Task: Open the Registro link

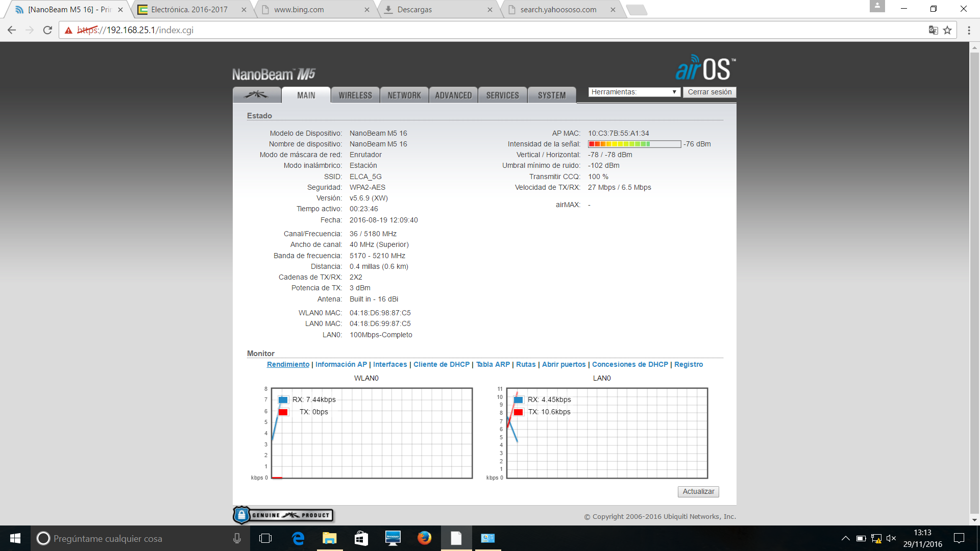Action: pos(689,364)
